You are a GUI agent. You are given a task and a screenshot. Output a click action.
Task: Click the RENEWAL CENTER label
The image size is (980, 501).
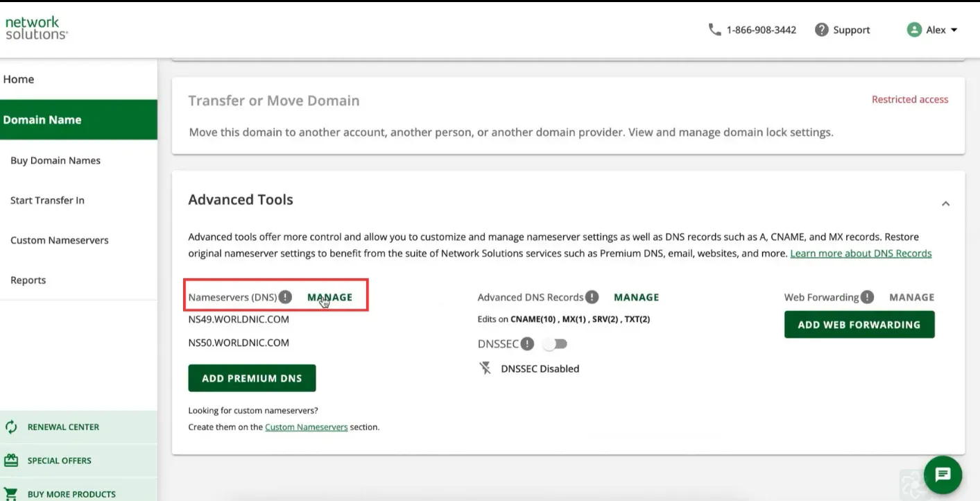pos(63,427)
